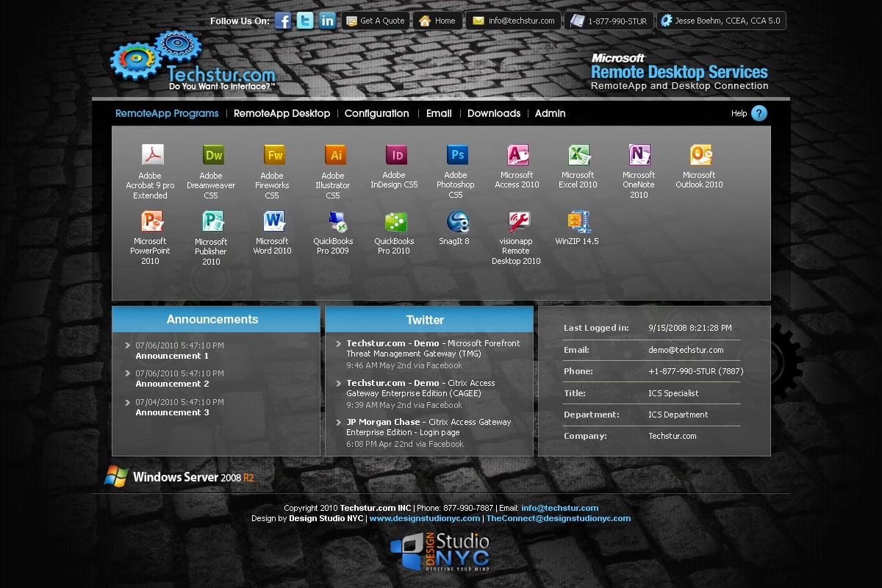Select the RemoteApp Programs tab

[167, 113]
